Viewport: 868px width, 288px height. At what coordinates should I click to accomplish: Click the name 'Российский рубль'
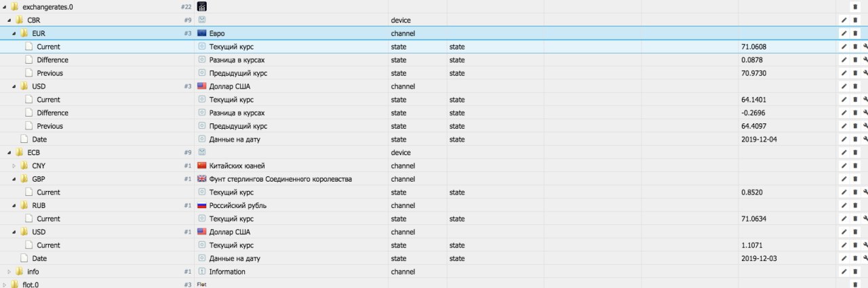click(237, 205)
